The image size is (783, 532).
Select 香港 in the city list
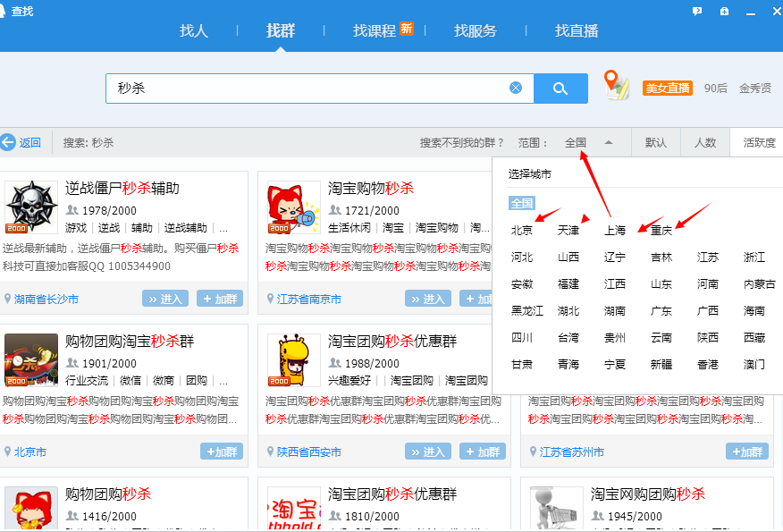[x=708, y=365]
